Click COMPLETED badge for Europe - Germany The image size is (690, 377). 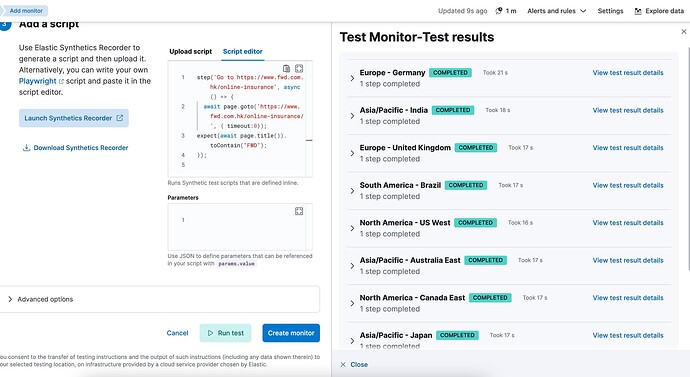click(x=450, y=73)
